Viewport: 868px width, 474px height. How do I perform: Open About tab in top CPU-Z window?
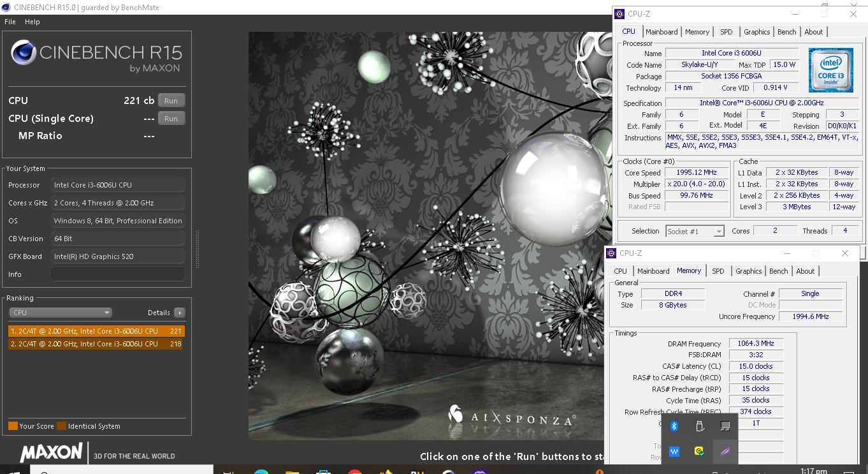[x=814, y=32]
